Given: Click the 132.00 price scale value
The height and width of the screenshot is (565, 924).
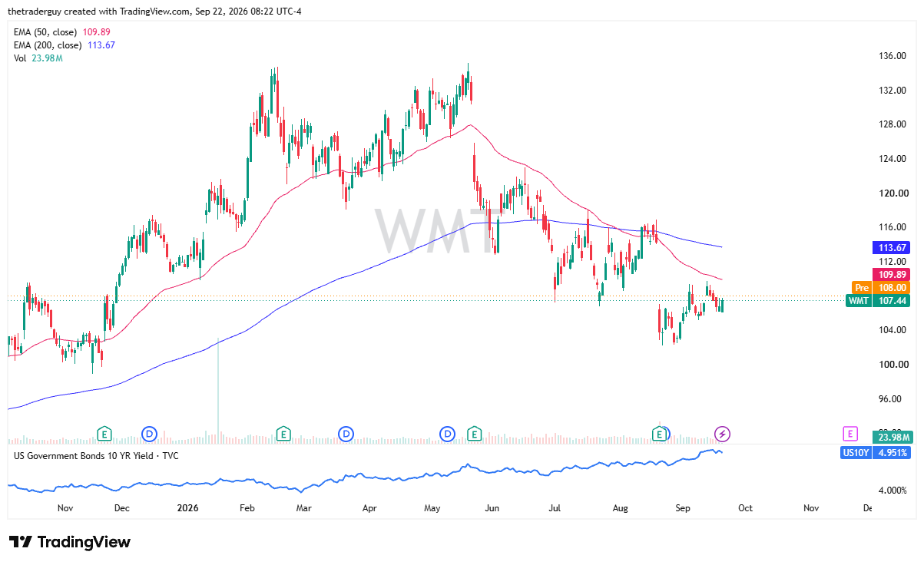Looking at the screenshot, I should [x=893, y=91].
